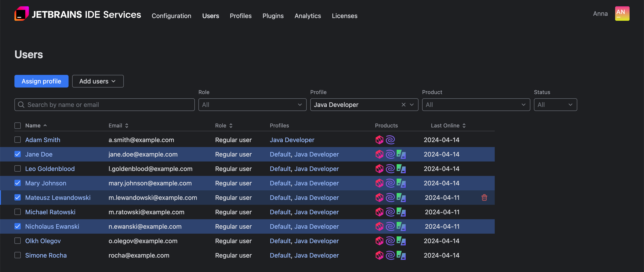
Task: Open Jane Doe's user page link
Action: (39, 154)
